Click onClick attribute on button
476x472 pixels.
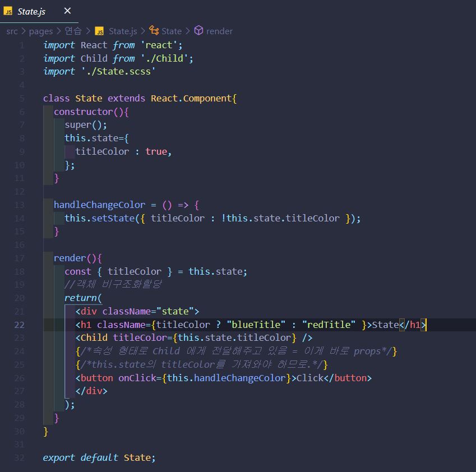click(137, 378)
